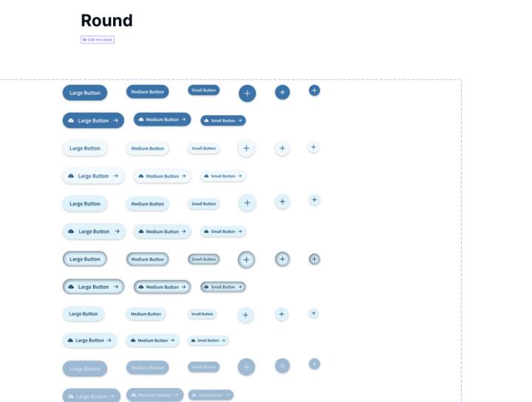Viewport: 532px width, 402px height.
Task: Click the Round heading text
Action: (106, 21)
